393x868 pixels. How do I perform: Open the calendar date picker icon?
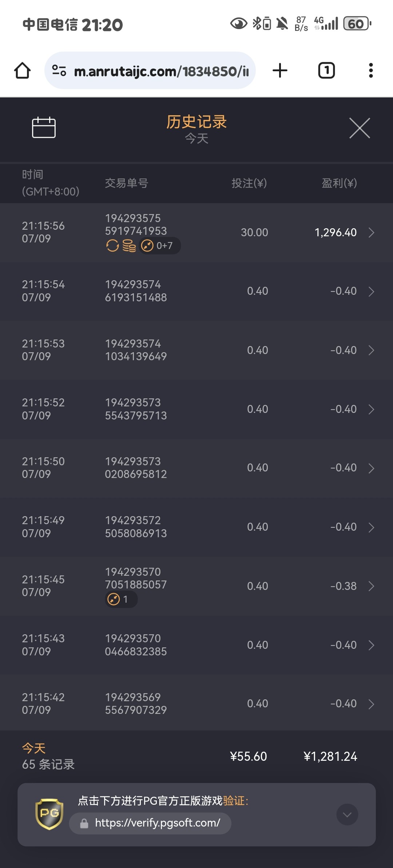(44, 128)
